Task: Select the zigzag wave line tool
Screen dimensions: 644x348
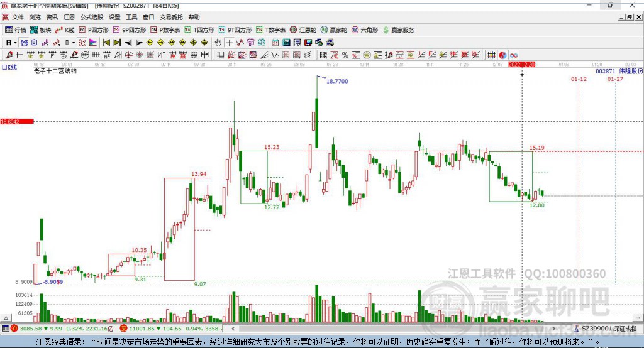Action: 274,55
